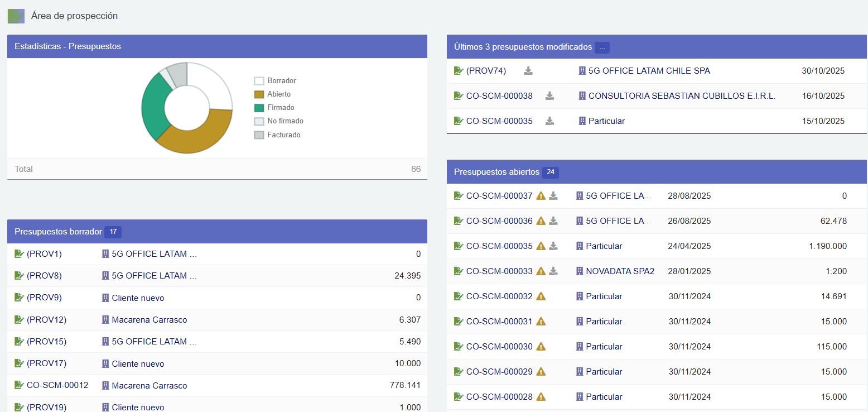This screenshot has height=412, width=868.
Task: Click the Área de prospección header icon
Action: [x=16, y=16]
